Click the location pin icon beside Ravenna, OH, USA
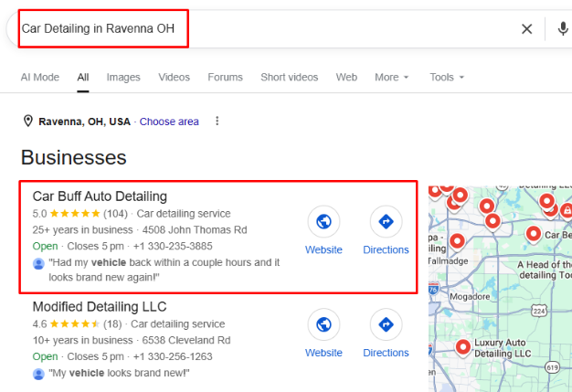The height and width of the screenshot is (392, 572). (28, 121)
